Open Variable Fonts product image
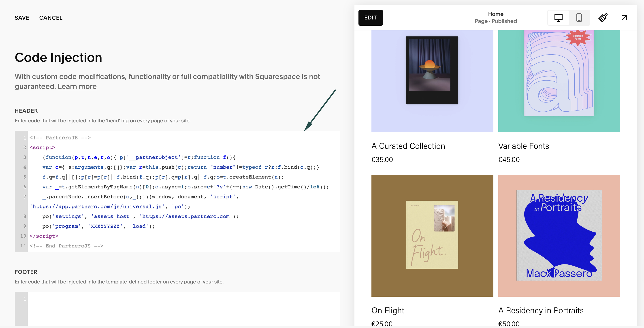This screenshot has width=644, height=328. 559,81
